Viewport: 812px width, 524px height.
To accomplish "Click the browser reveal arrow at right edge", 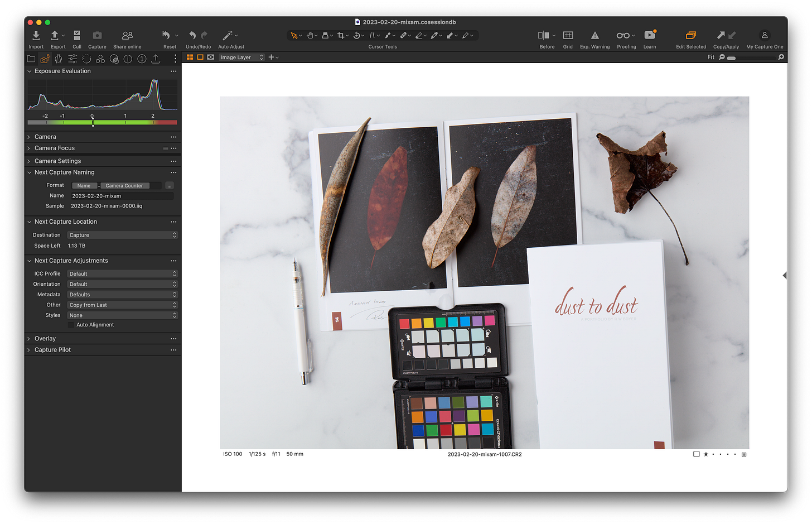I will (785, 276).
